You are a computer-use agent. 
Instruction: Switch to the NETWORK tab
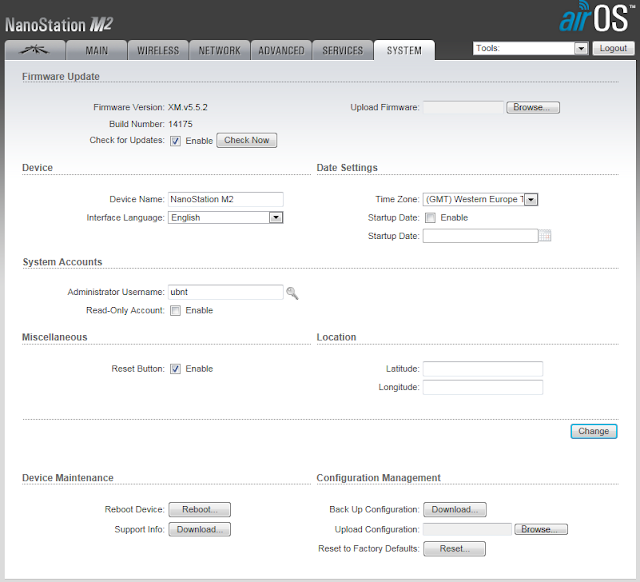[x=220, y=50]
